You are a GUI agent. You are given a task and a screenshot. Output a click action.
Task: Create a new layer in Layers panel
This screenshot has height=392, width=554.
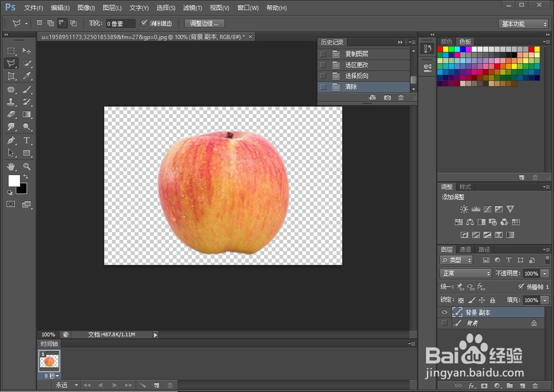[522, 386]
